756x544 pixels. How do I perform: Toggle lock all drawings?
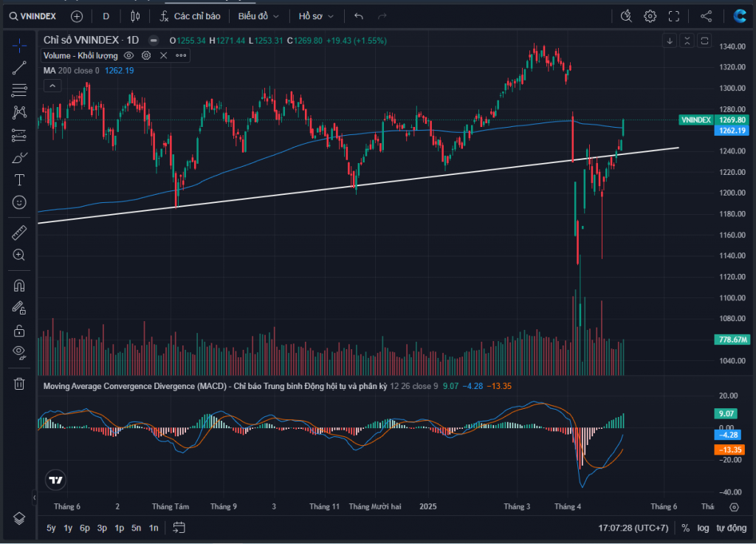pyautogui.click(x=19, y=331)
